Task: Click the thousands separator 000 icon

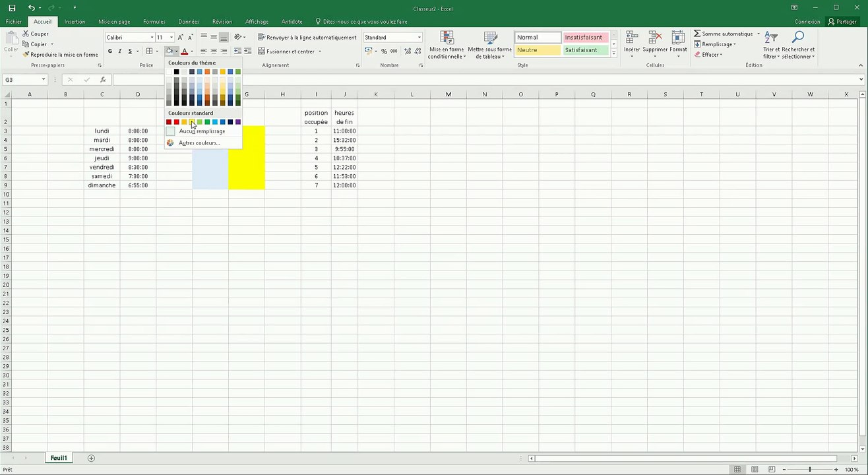Action: [x=394, y=51]
